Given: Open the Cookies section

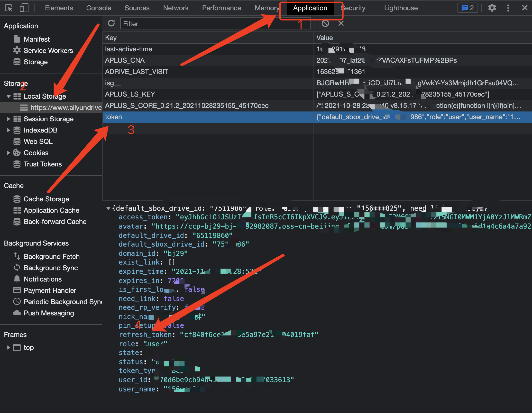Looking at the screenshot, I should (37, 152).
